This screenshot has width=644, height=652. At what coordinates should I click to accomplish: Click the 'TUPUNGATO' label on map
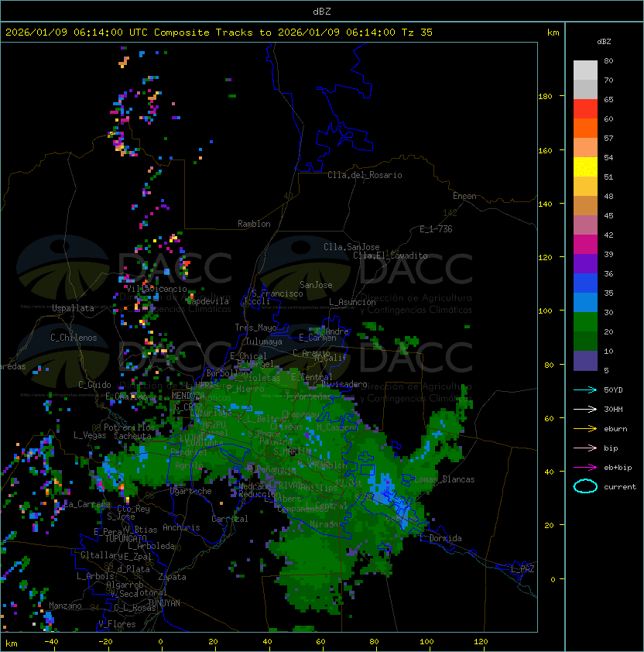pyautogui.click(x=125, y=539)
